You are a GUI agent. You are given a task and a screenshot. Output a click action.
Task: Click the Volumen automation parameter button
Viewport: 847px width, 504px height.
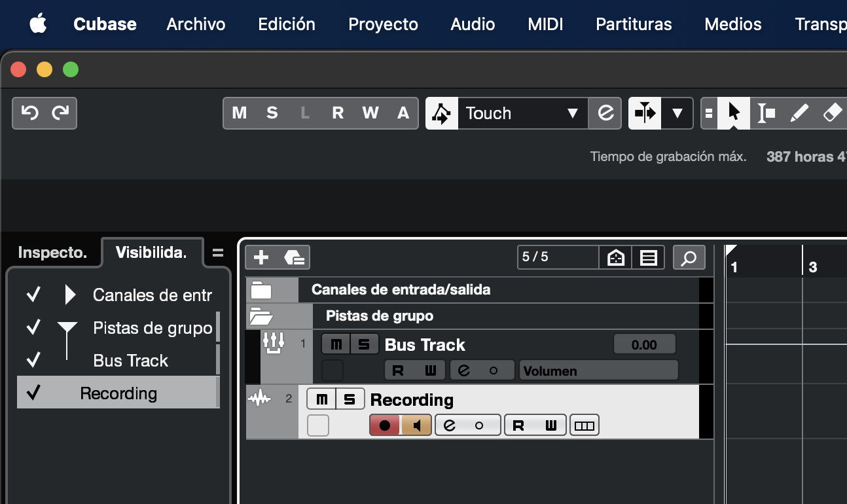(x=598, y=370)
